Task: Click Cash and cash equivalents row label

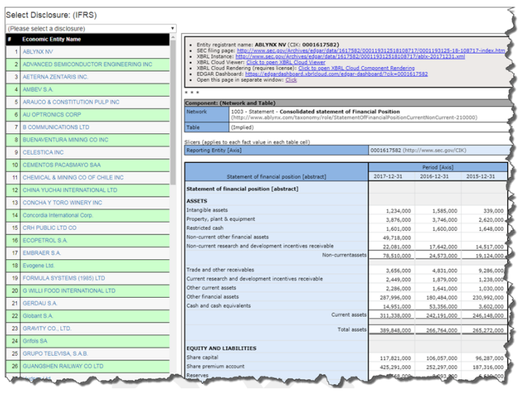Action: point(219,306)
